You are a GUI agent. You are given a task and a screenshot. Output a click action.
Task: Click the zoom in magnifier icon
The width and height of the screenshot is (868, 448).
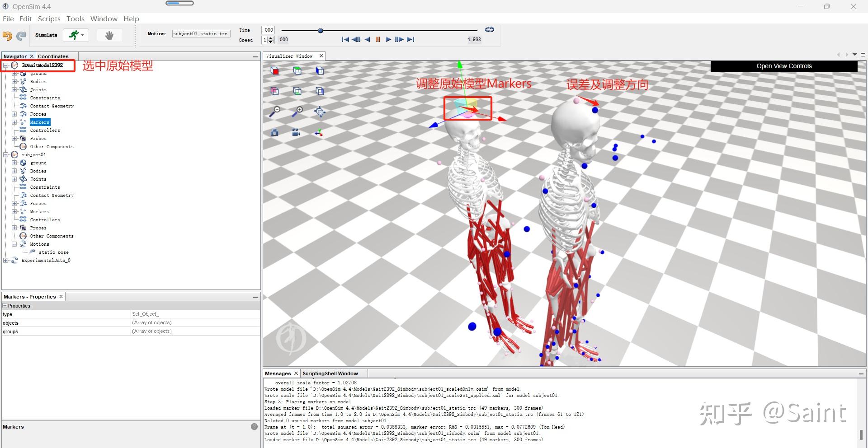click(297, 112)
